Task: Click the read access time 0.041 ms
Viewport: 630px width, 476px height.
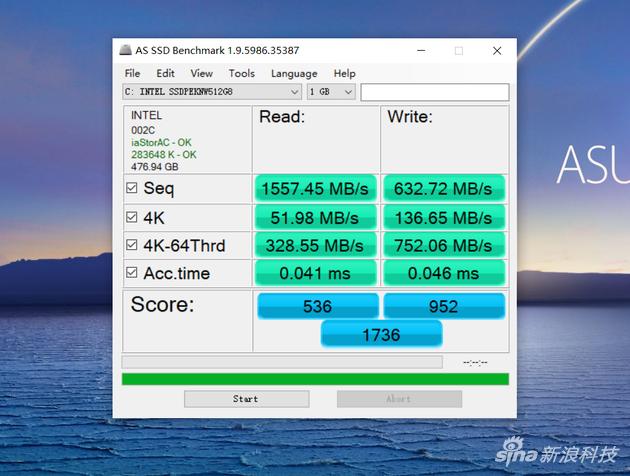Action: (315, 273)
